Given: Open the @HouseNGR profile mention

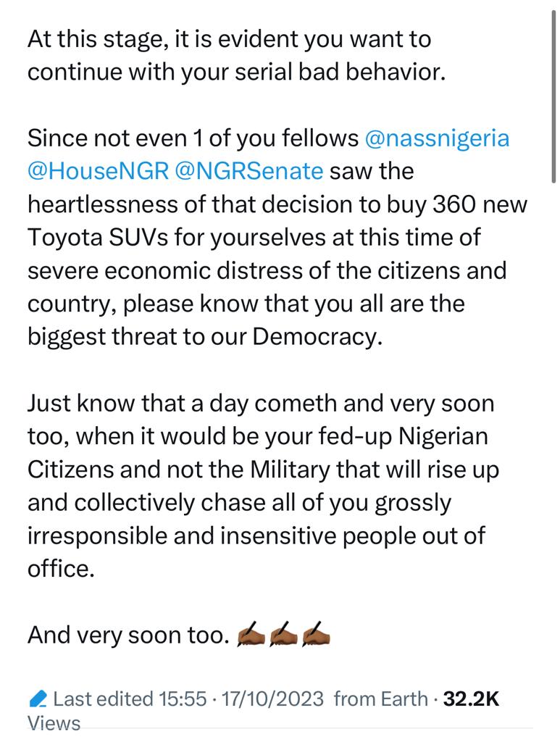Looking at the screenshot, I should tap(98, 171).
